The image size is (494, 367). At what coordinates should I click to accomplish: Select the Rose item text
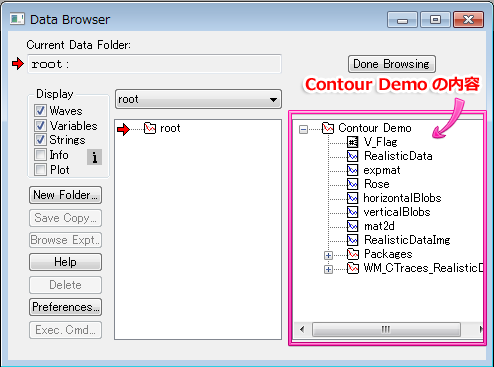click(x=377, y=184)
